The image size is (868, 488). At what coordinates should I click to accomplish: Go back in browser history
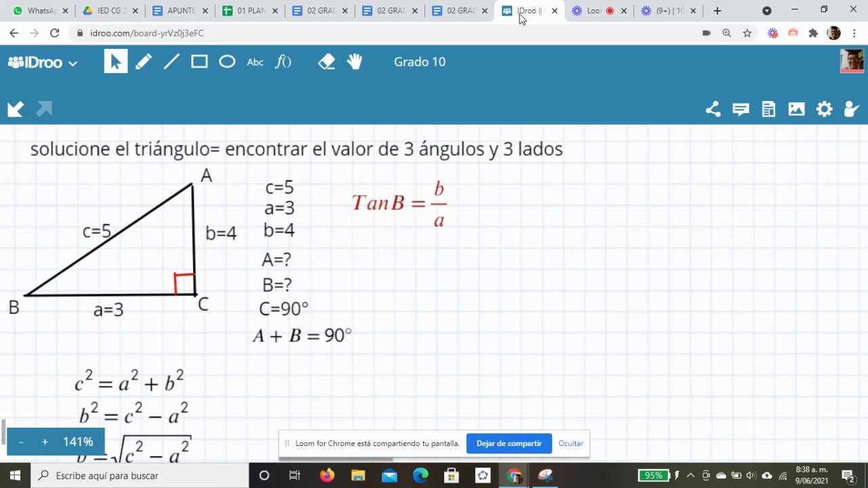click(x=14, y=33)
